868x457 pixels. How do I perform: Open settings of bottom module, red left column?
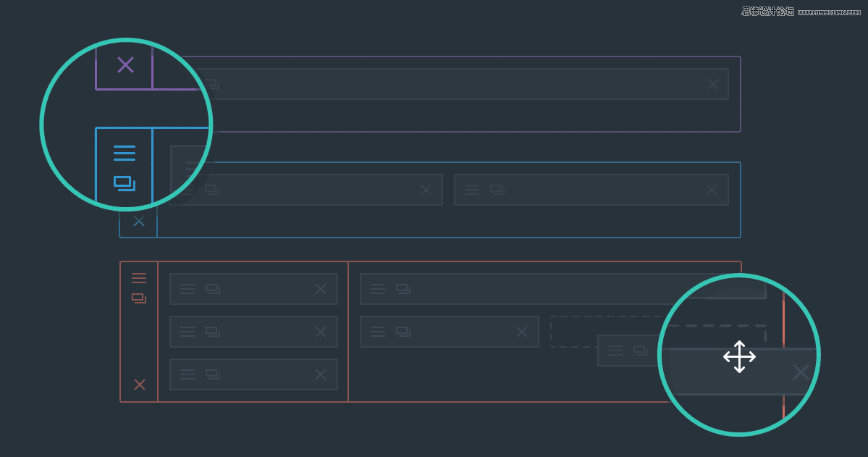pos(187,374)
